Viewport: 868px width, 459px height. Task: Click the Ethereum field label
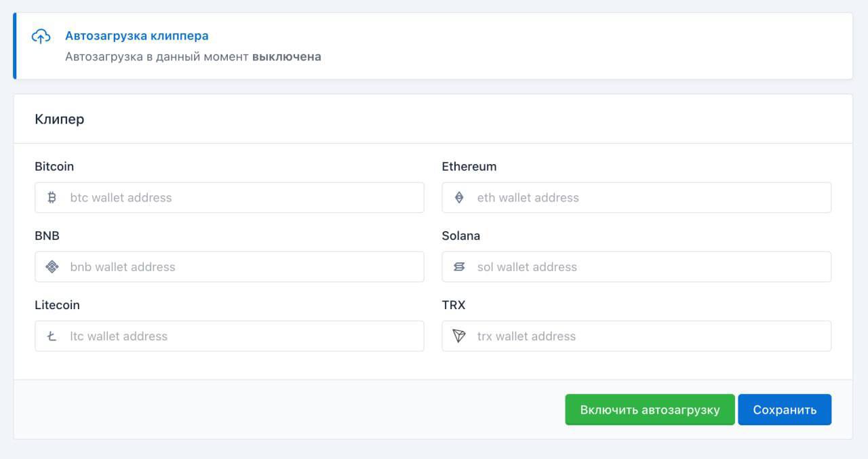point(469,167)
